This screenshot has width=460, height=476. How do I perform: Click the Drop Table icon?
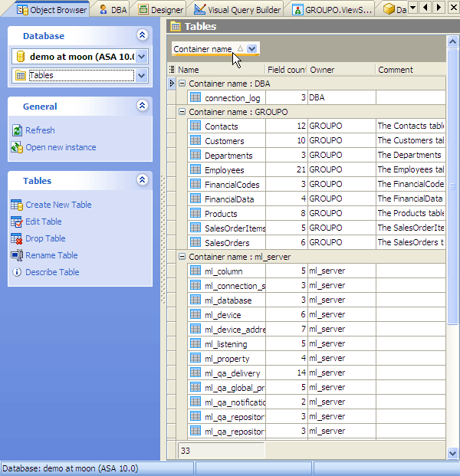coord(17,238)
